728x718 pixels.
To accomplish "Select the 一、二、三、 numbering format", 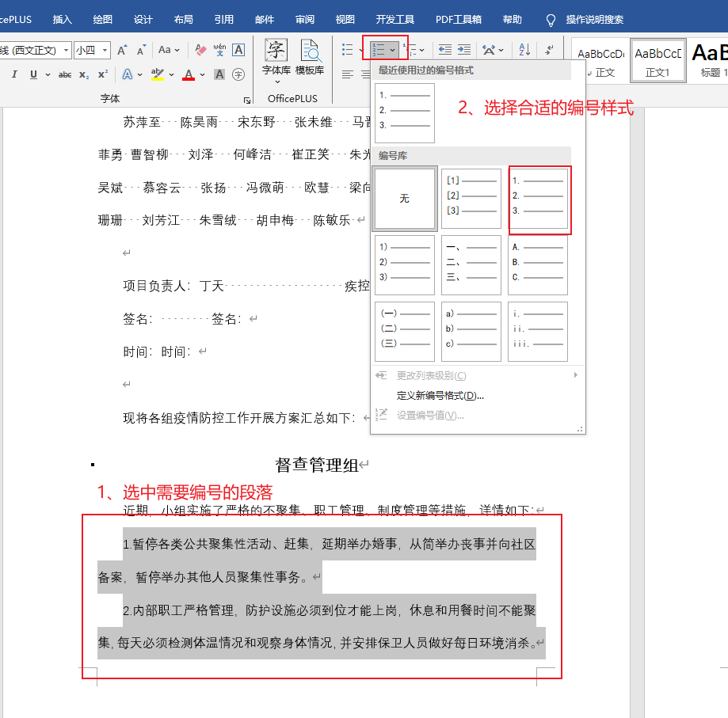I will click(x=471, y=265).
